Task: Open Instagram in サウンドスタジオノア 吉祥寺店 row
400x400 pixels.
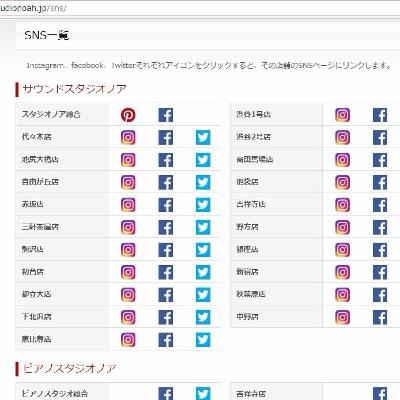Action: [x=342, y=205]
